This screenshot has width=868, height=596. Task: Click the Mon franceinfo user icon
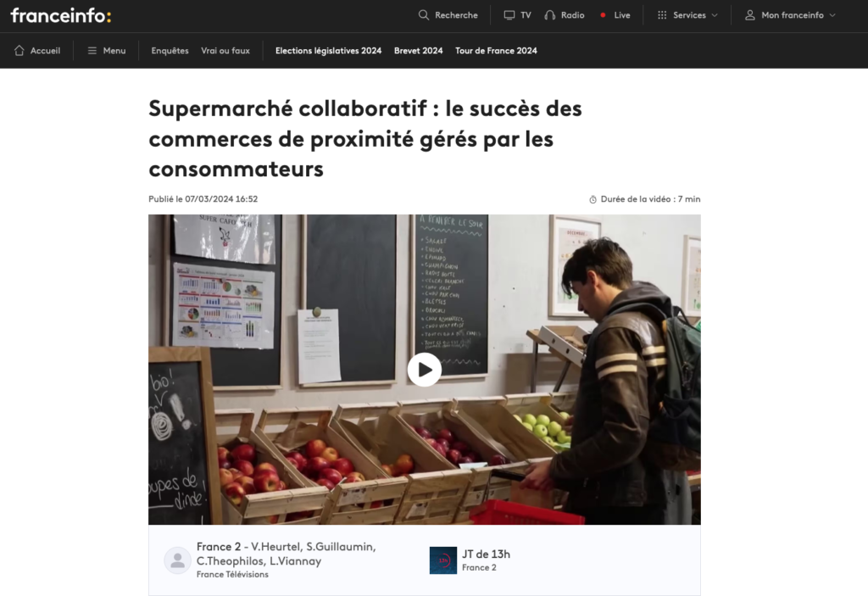point(749,15)
